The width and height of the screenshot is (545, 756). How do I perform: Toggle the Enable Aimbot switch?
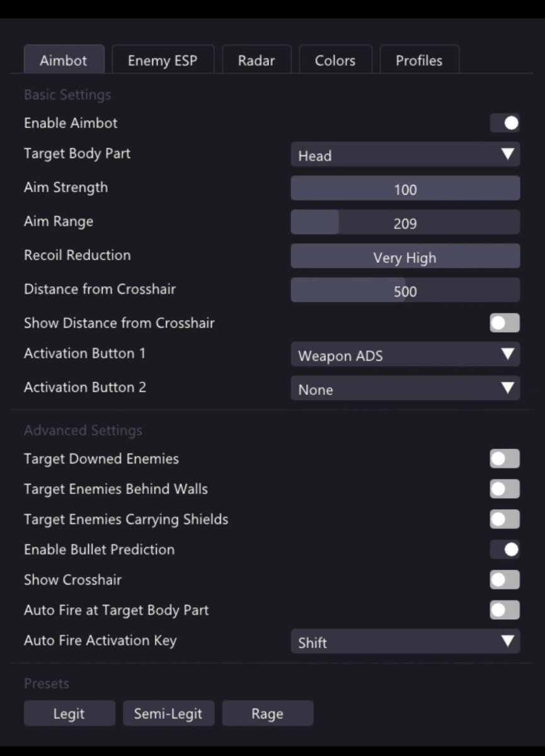coord(505,123)
